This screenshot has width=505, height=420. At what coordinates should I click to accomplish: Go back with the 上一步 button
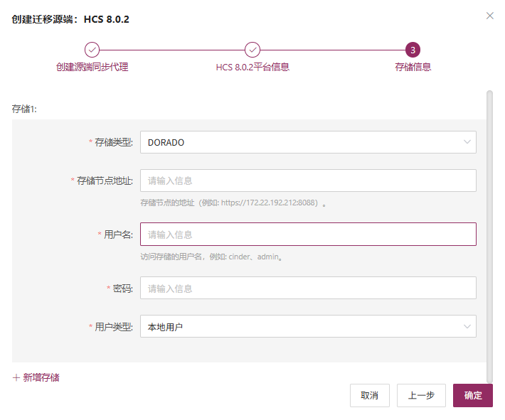421,395
